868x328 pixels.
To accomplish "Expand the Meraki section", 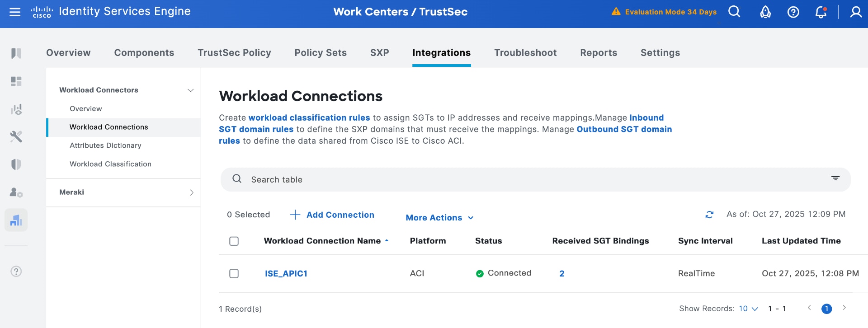I will coord(191,192).
